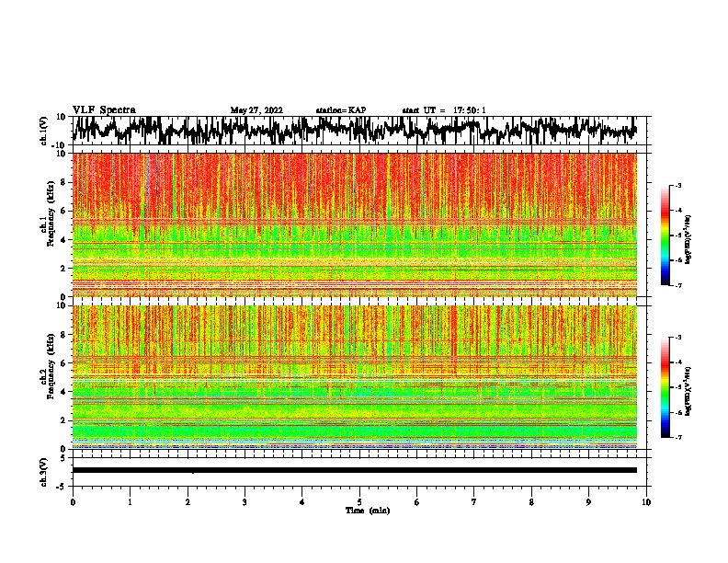Click the log(PSD) units label beside ch.1 colour scale
The width and height of the screenshot is (728, 563).
tap(688, 240)
